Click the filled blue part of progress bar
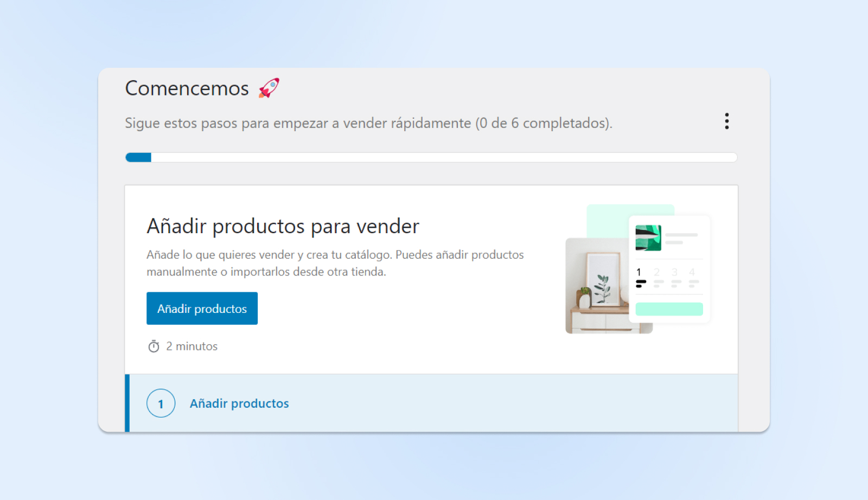 [138, 157]
